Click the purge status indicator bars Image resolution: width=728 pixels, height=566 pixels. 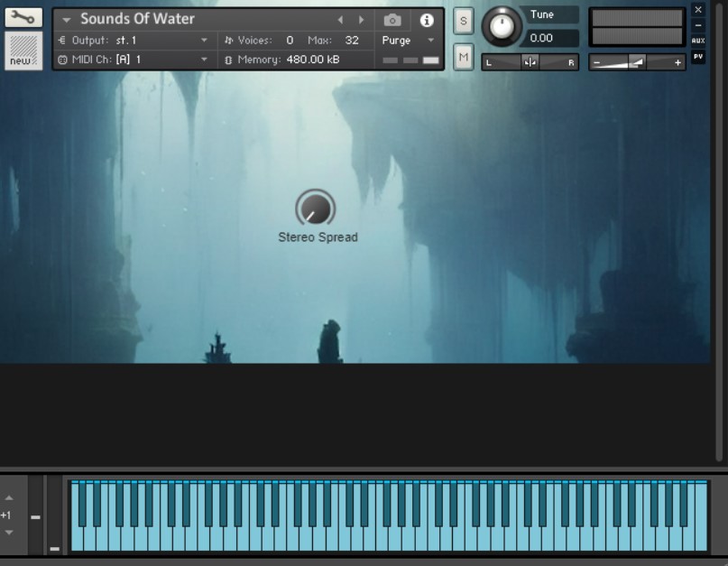[410, 60]
